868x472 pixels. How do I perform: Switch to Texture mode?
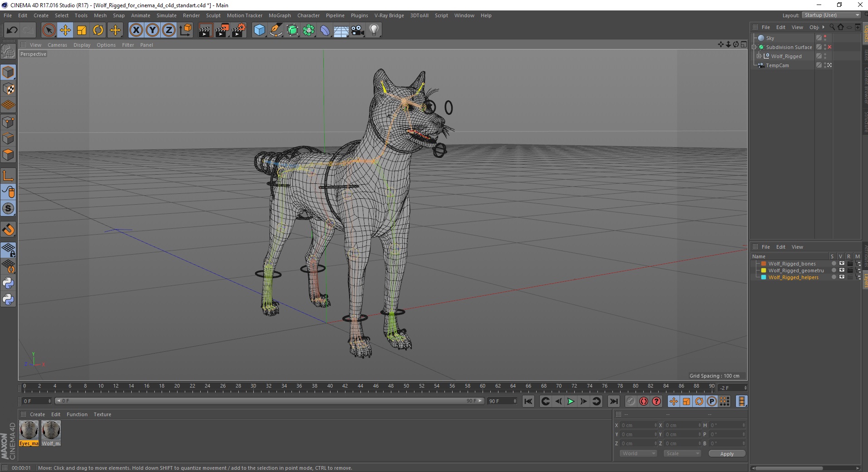coord(8,89)
